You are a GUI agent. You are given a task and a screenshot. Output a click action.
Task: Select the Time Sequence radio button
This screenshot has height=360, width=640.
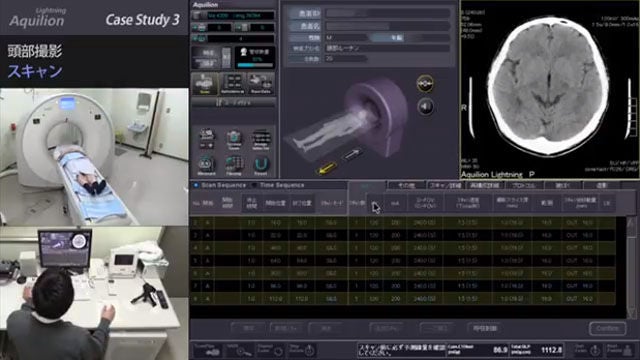pos(254,185)
